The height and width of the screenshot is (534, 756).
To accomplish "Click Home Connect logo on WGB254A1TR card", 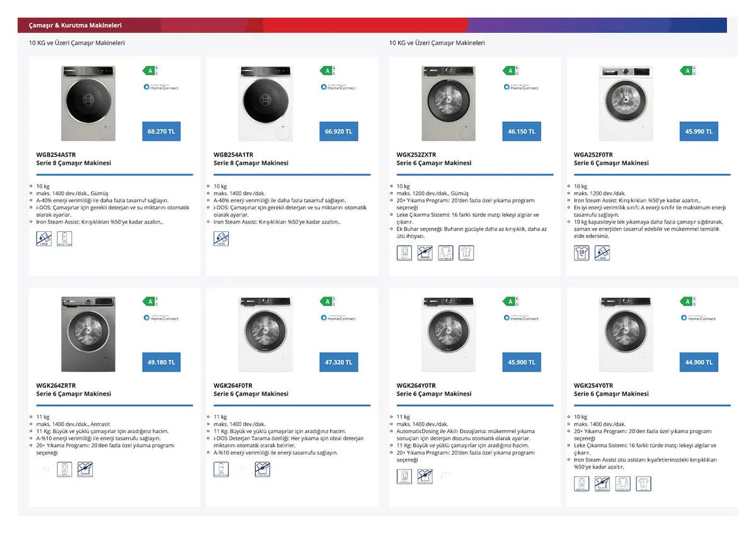I will point(338,87).
